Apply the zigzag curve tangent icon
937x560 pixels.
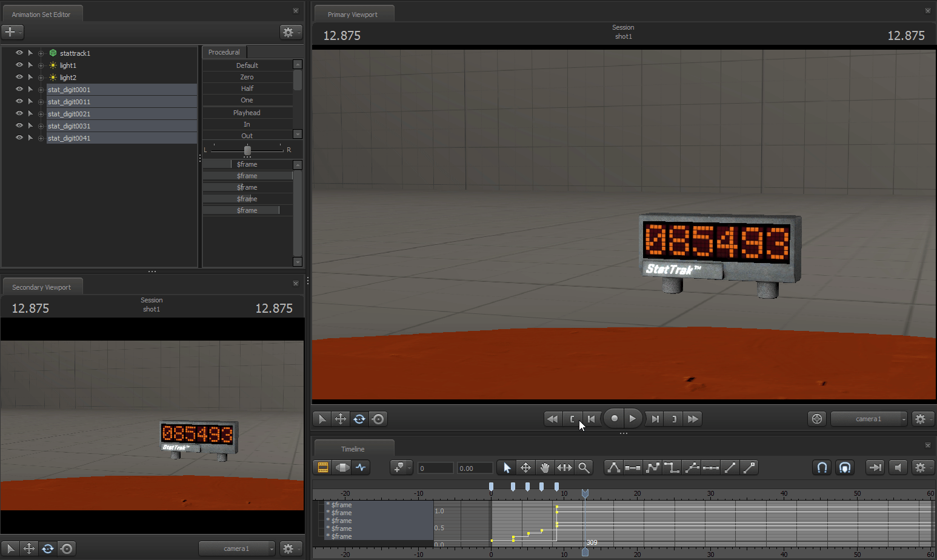(x=652, y=467)
